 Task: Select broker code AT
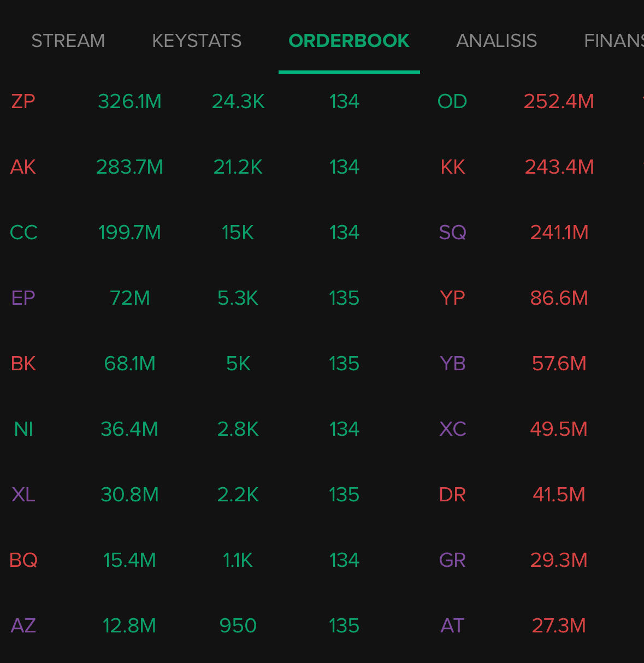[452, 626]
